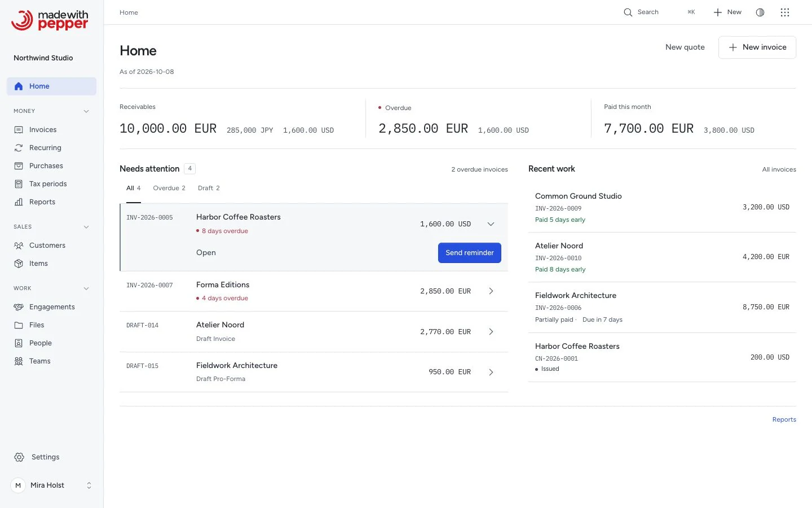Click the New quote button
812x508 pixels.
click(x=685, y=47)
